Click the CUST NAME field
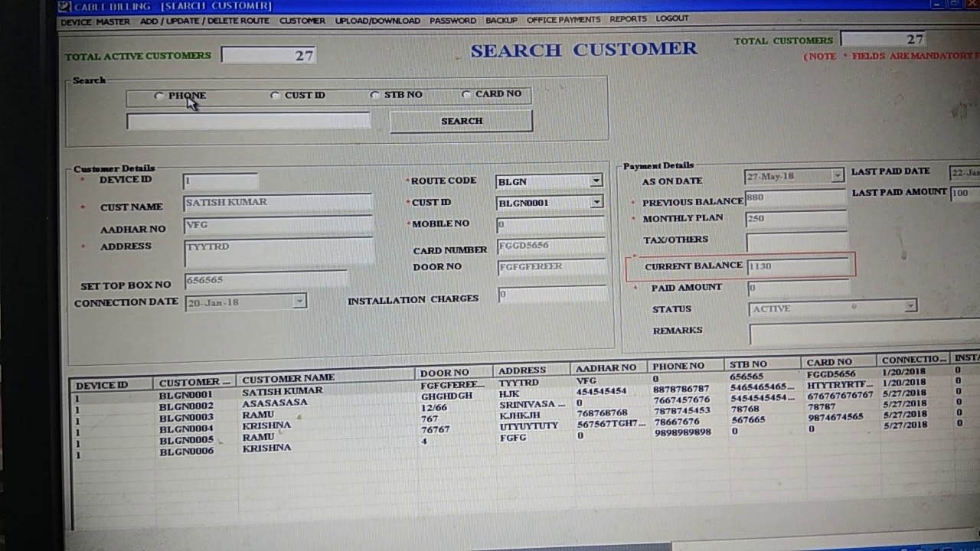Image resolution: width=980 pixels, height=551 pixels. (278, 203)
